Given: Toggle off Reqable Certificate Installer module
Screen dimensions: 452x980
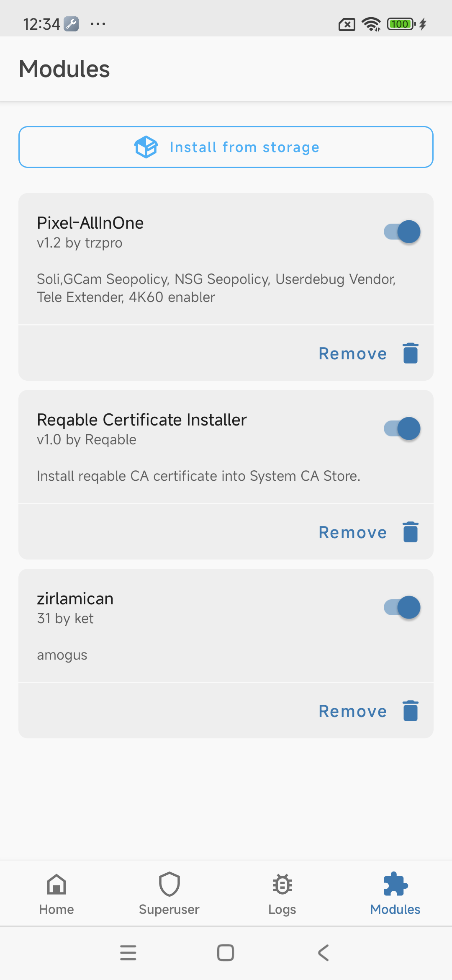Looking at the screenshot, I should click(402, 428).
